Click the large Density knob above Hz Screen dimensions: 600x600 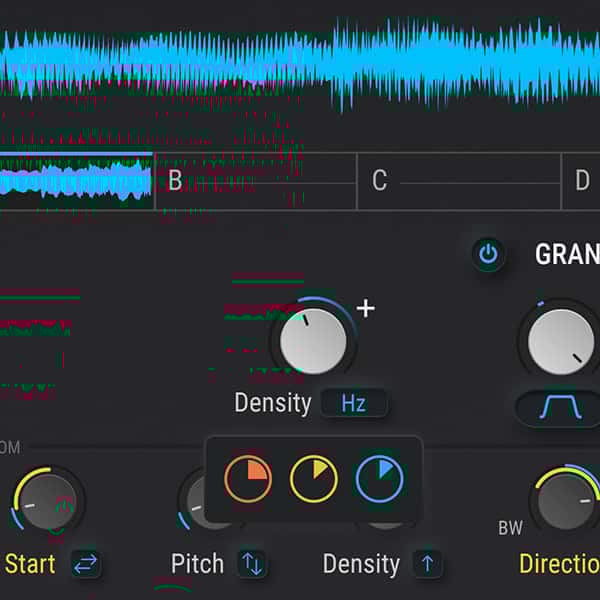tap(313, 341)
